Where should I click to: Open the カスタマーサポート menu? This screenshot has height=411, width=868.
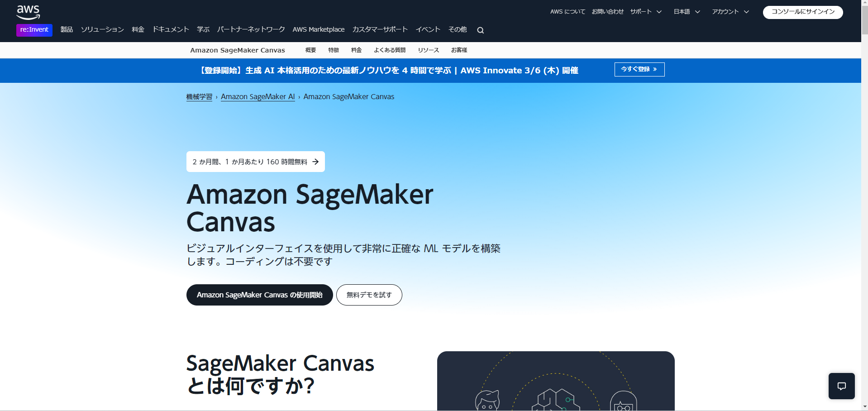tap(380, 29)
